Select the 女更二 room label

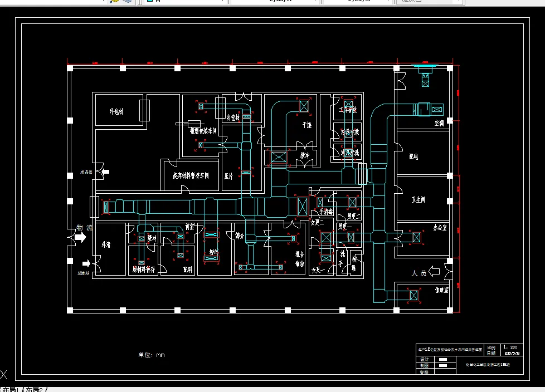[317, 222]
